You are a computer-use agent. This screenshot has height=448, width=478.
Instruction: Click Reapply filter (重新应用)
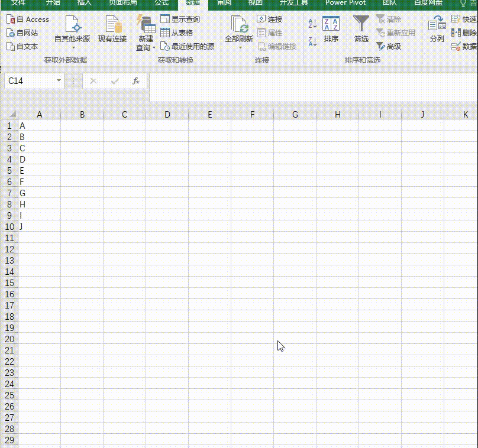[x=396, y=33]
